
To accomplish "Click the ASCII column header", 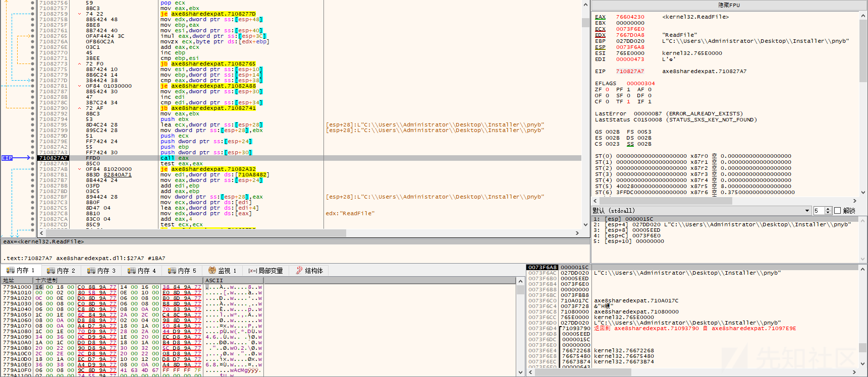I will pyautogui.click(x=234, y=280).
